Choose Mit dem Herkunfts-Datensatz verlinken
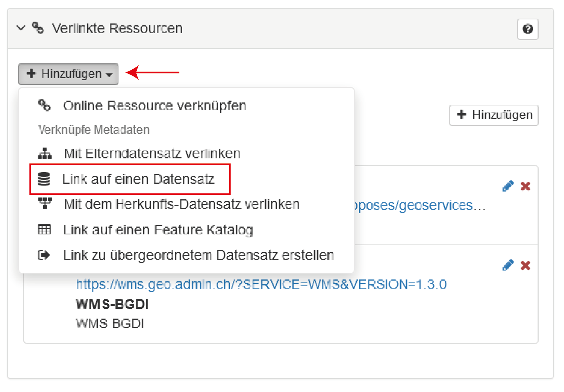This screenshot has height=392, width=564. 181,205
